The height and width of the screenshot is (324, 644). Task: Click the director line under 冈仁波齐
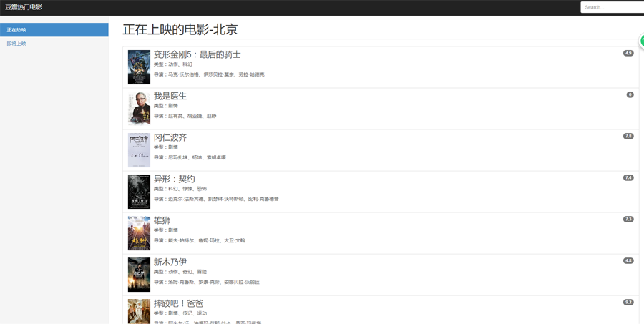point(190,157)
